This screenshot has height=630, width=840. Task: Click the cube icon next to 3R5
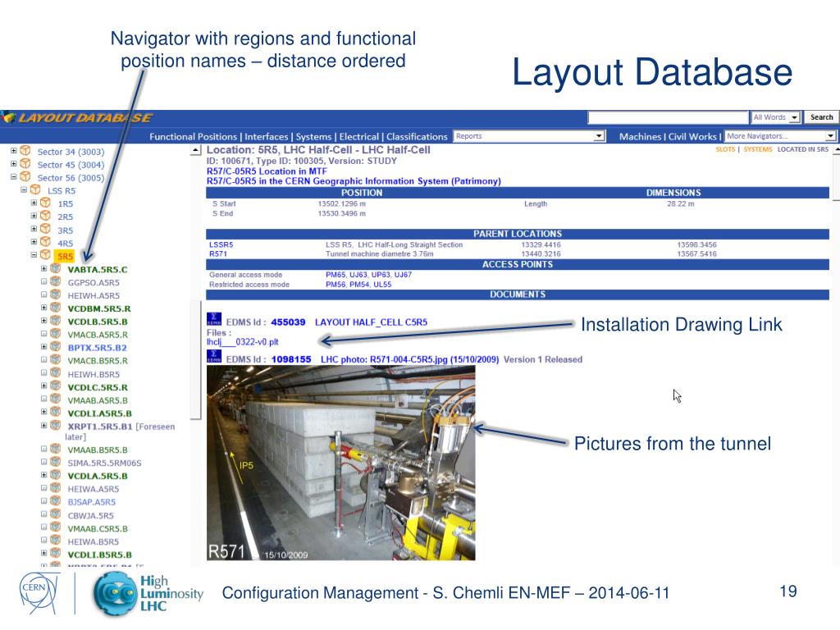46,230
